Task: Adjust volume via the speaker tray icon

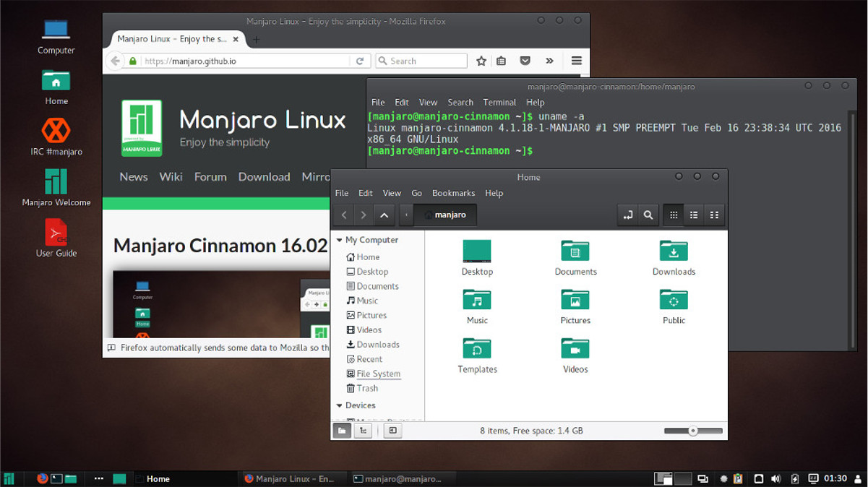Action: [x=776, y=478]
